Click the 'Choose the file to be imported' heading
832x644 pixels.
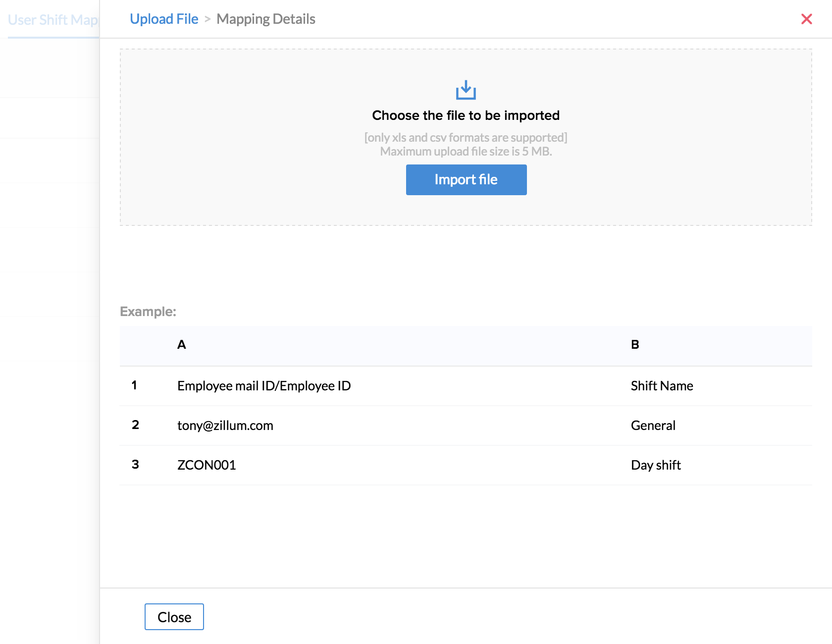[x=466, y=115]
